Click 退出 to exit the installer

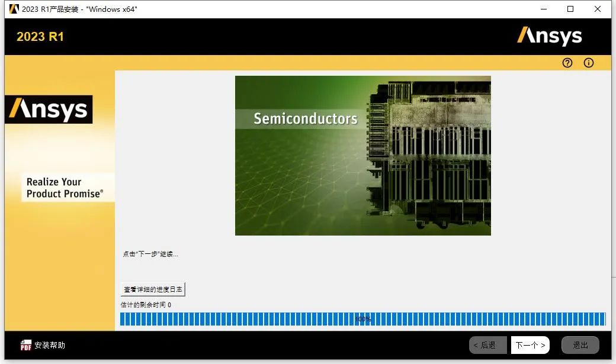[580, 345]
